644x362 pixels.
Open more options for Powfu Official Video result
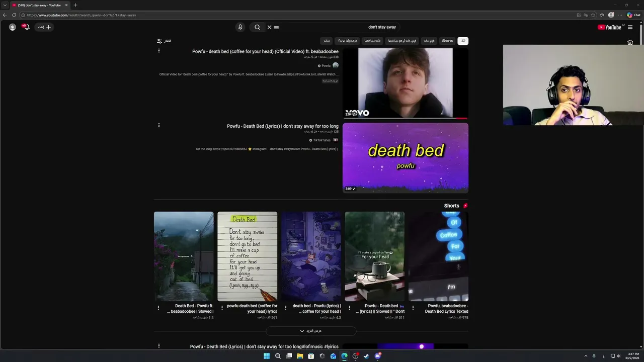pos(159,51)
